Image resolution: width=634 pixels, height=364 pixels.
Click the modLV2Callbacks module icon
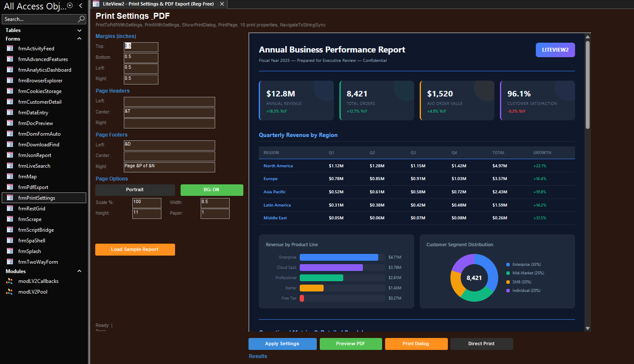(9, 281)
